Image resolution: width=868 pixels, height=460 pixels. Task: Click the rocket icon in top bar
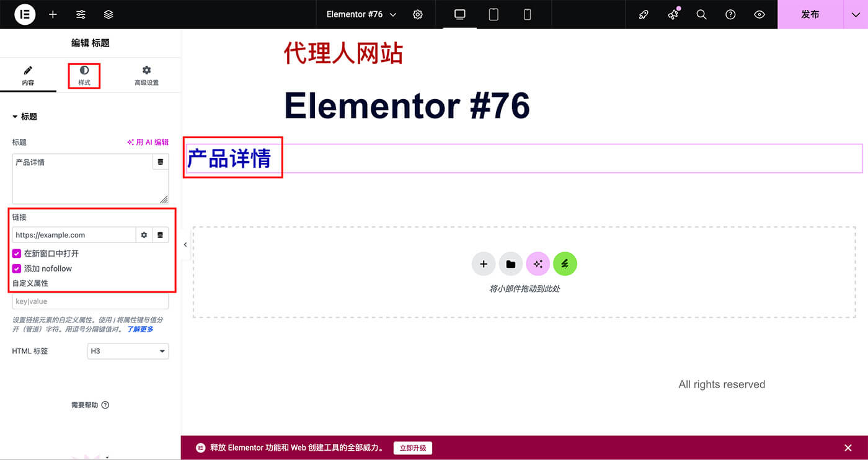click(644, 14)
